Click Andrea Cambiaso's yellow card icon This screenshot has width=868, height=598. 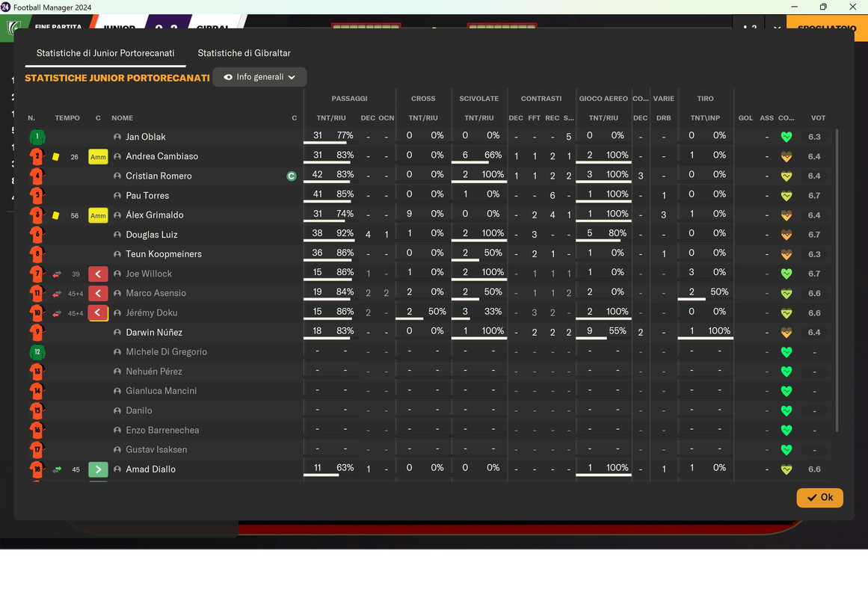coord(56,157)
